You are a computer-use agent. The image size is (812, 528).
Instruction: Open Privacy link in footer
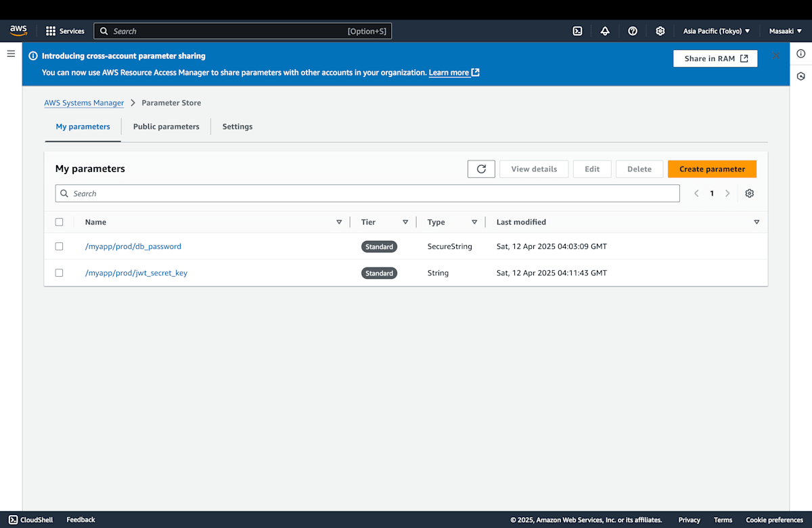(689, 520)
